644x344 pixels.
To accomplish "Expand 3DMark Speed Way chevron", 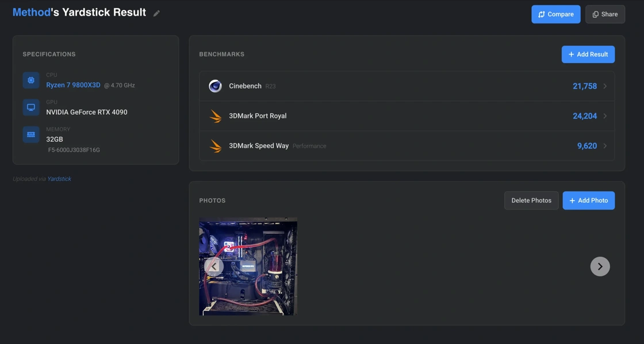I will [x=605, y=146].
